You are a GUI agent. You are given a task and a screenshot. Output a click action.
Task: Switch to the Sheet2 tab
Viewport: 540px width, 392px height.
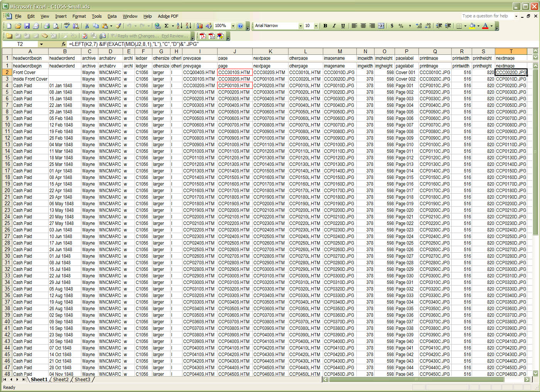coord(61,380)
